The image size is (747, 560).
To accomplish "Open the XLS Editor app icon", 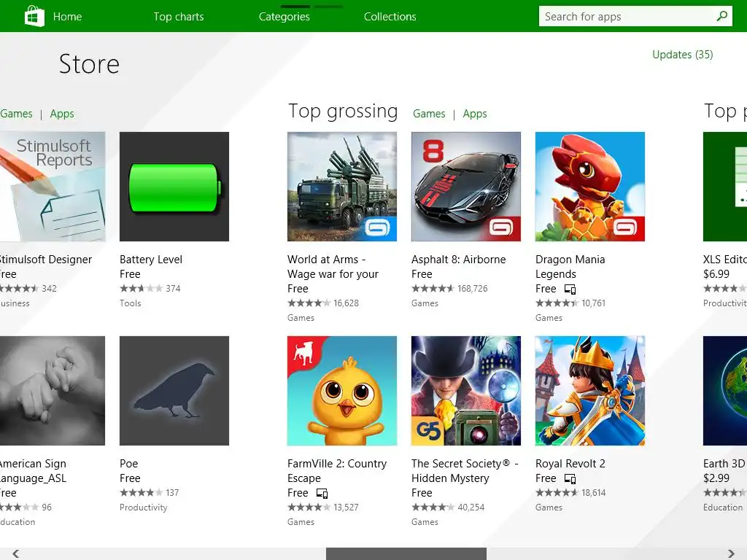I will [725, 187].
